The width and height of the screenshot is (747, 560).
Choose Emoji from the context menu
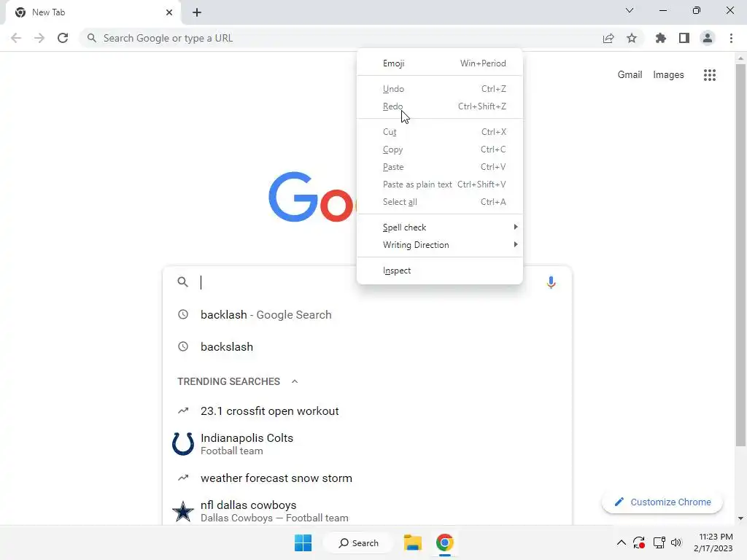[x=440, y=63]
